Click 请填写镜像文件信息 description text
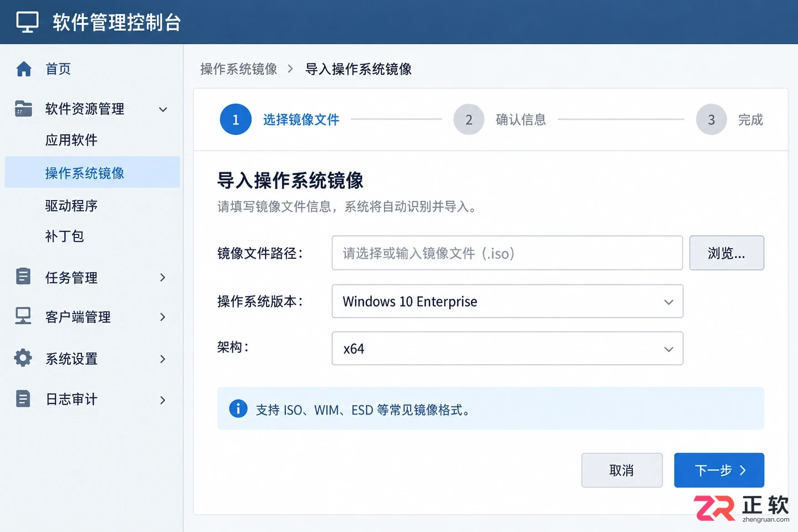 coord(347,207)
